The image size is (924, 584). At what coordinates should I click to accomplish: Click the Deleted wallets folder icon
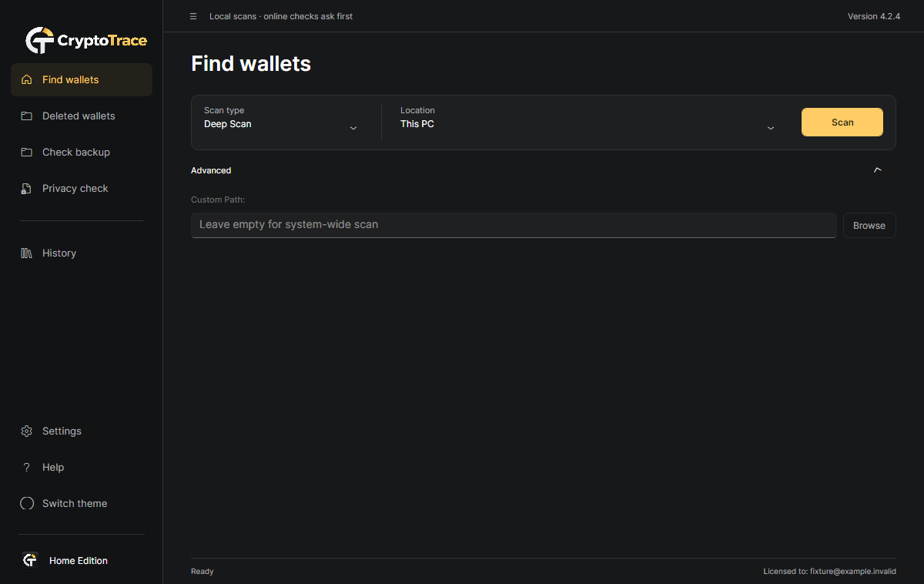27,116
